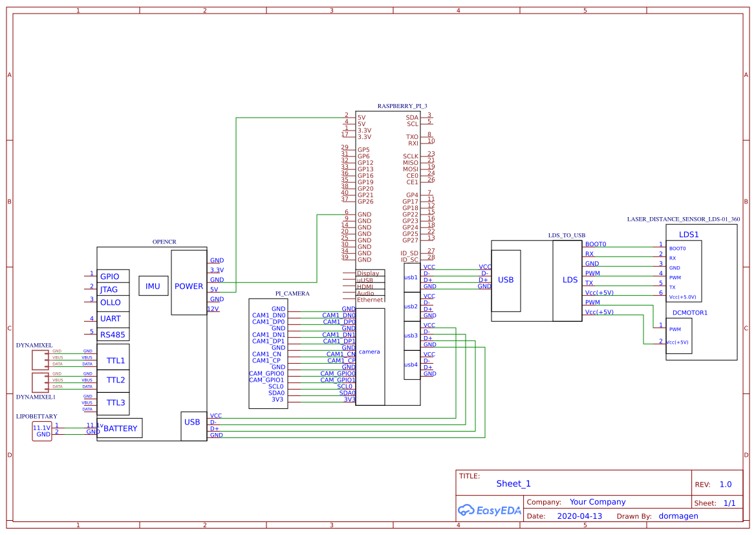Select the DYNAMIXEL connector symbol
Image resolution: width=756 pixels, height=535 pixels.
(x=41, y=360)
